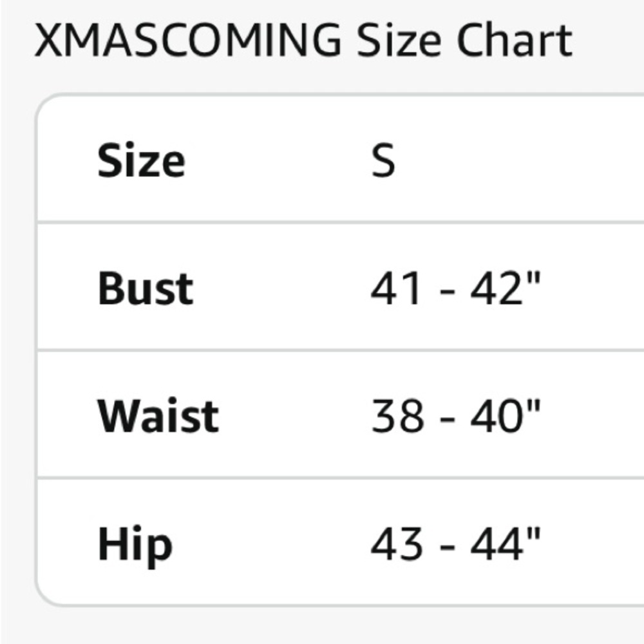Select the "S" size column header
This screenshot has width=644, height=644.
pyautogui.click(x=383, y=160)
